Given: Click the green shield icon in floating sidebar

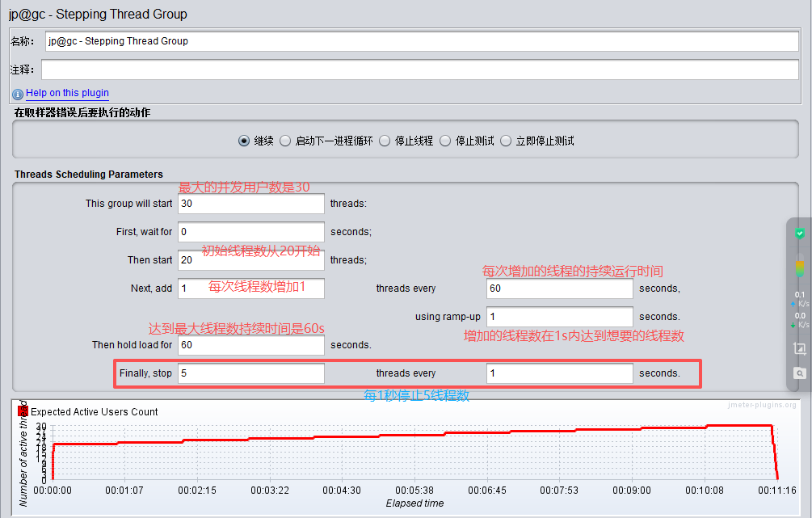Looking at the screenshot, I should click(x=799, y=234).
